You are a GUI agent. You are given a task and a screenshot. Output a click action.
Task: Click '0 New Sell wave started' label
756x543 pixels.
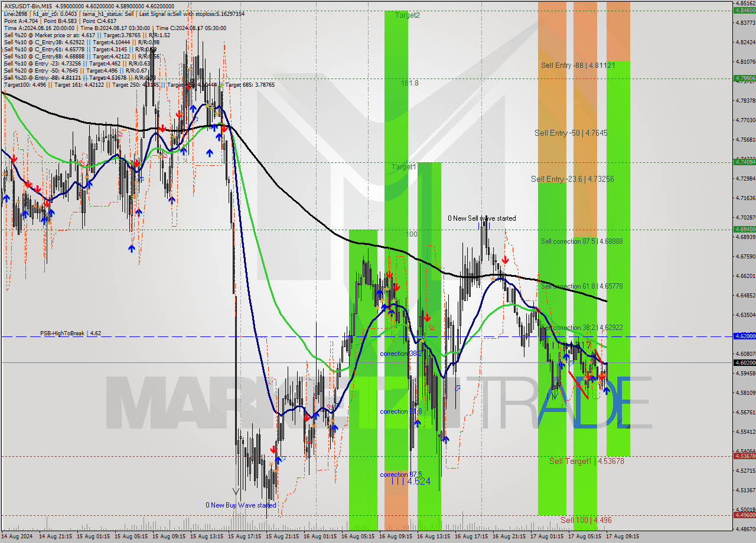pyautogui.click(x=481, y=218)
